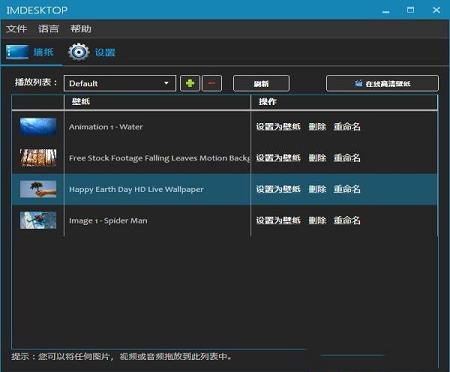Select the Falling Leaves thumbnail
Viewport: 450px width, 372px height.
tap(38, 158)
